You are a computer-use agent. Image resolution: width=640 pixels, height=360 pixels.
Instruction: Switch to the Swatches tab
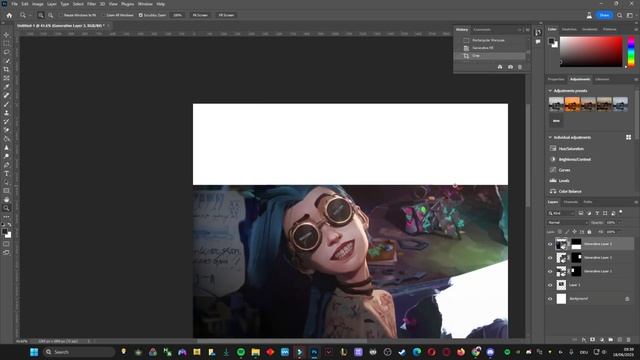tap(569, 29)
